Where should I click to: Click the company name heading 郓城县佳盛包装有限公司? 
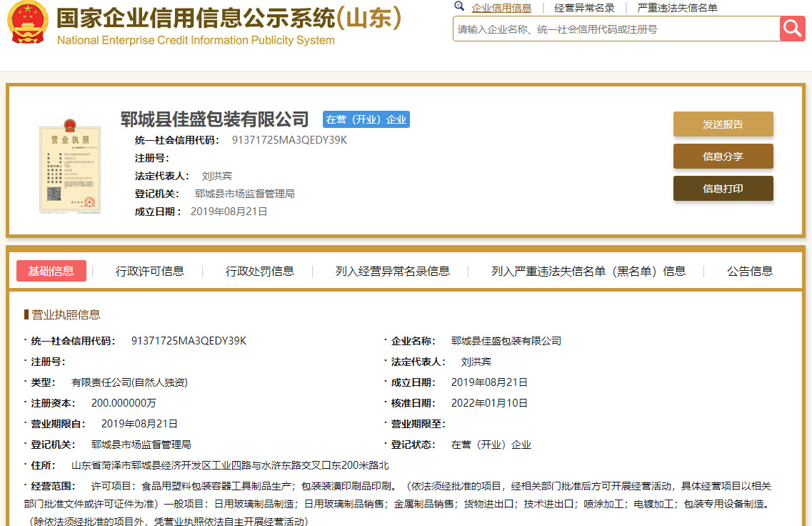coord(214,119)
